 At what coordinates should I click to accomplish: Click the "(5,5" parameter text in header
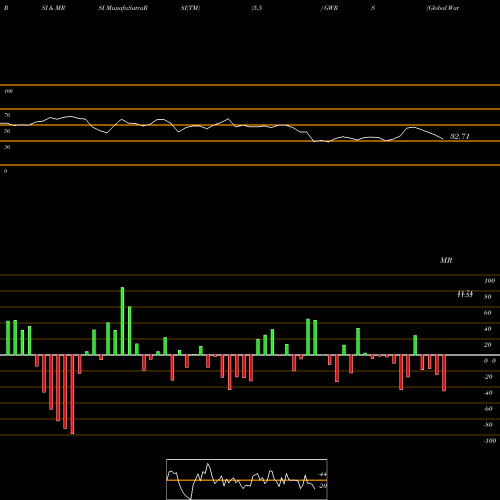point(257,8)
